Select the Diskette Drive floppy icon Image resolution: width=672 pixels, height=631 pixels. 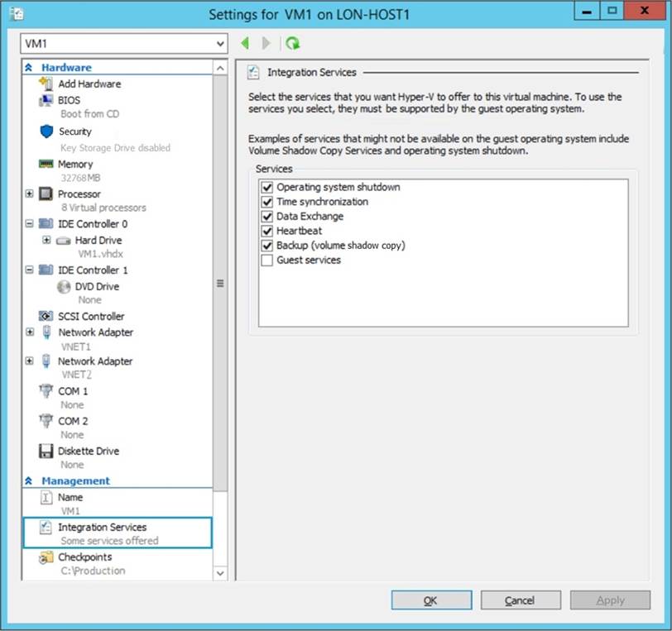46,452
